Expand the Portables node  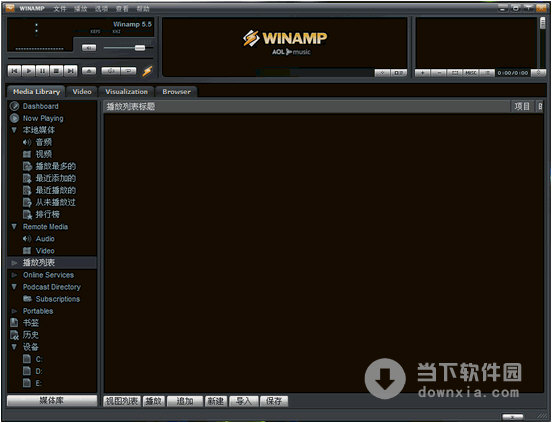(x=14, y=311)
